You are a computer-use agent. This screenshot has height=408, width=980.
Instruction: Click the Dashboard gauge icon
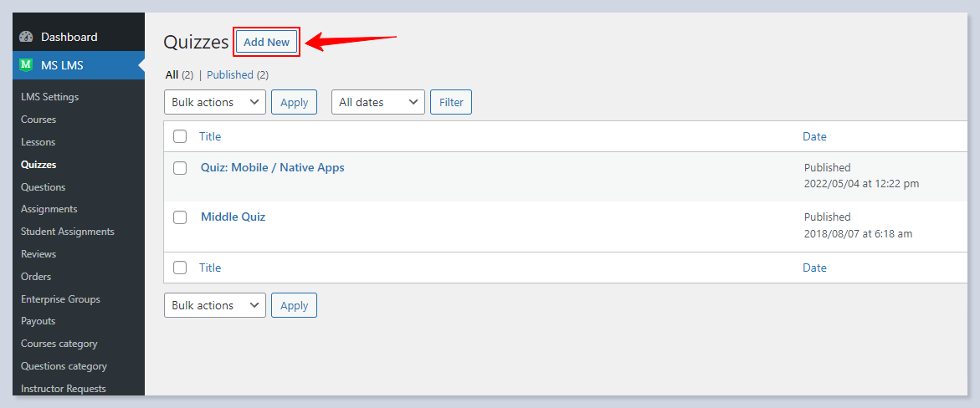click(x=26, y=37)
